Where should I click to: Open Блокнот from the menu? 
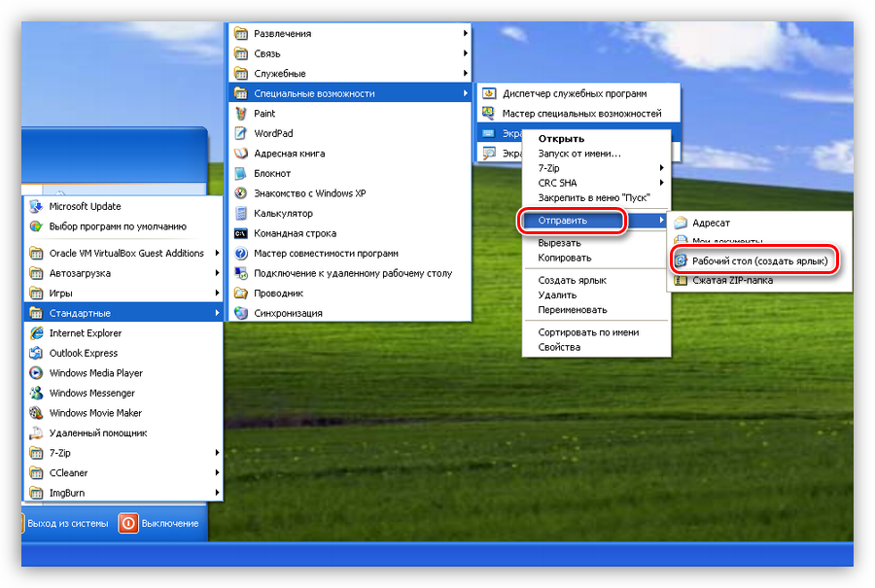271,173
